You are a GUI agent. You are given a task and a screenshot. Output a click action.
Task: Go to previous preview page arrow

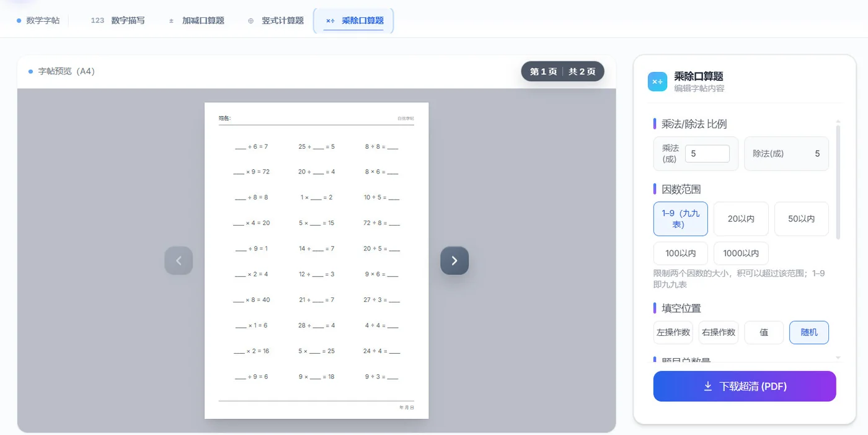tap(179, 261)
